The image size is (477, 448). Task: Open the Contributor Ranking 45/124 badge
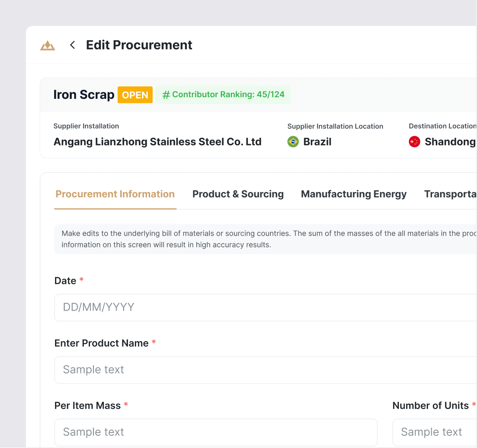coord(223,95)
